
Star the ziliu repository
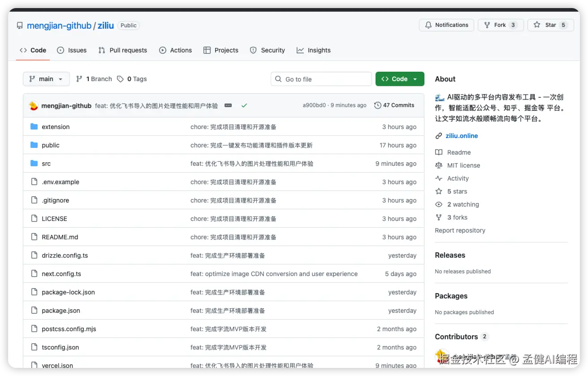551,25
